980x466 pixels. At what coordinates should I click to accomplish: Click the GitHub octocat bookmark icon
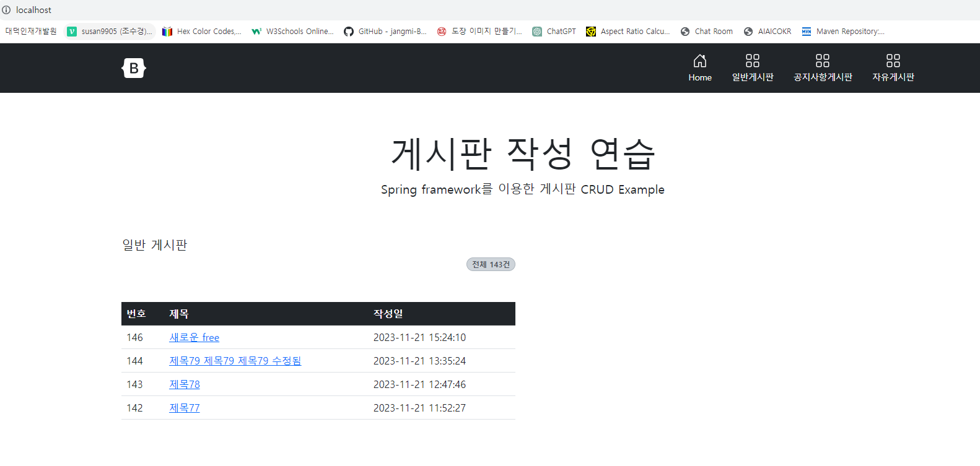(349, 32)
